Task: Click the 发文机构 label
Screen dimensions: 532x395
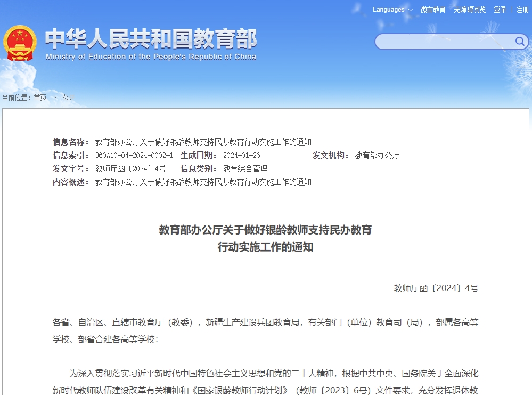Action: (331, 155)
